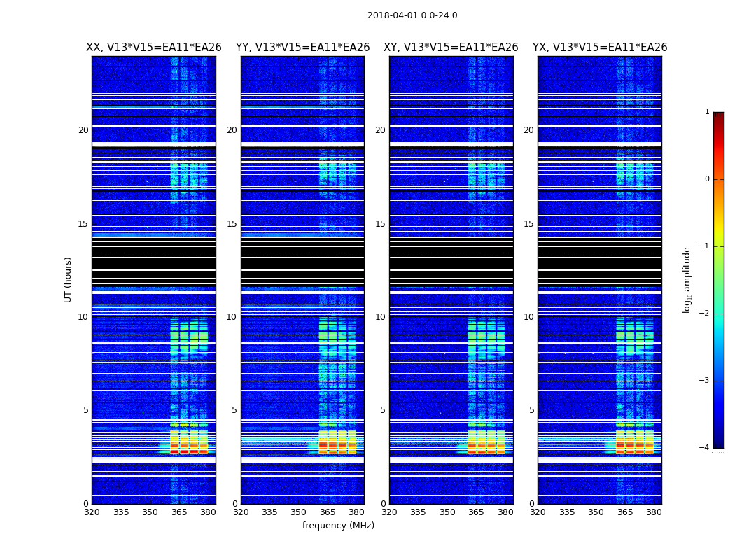Click the colorbar tick label "0"
Viewport: 735px width, 560px height.
pyautogui.click(x=706, y=179)
